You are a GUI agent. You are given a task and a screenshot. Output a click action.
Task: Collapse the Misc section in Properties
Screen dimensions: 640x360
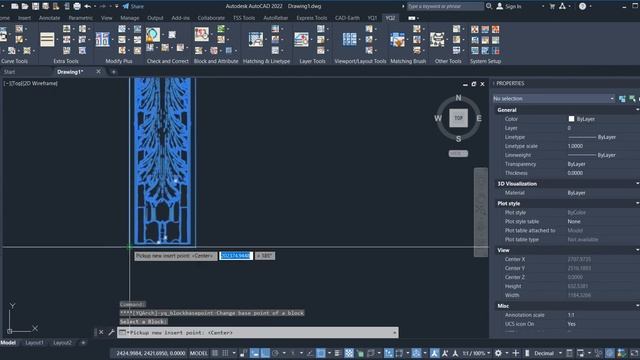point(637,306)
